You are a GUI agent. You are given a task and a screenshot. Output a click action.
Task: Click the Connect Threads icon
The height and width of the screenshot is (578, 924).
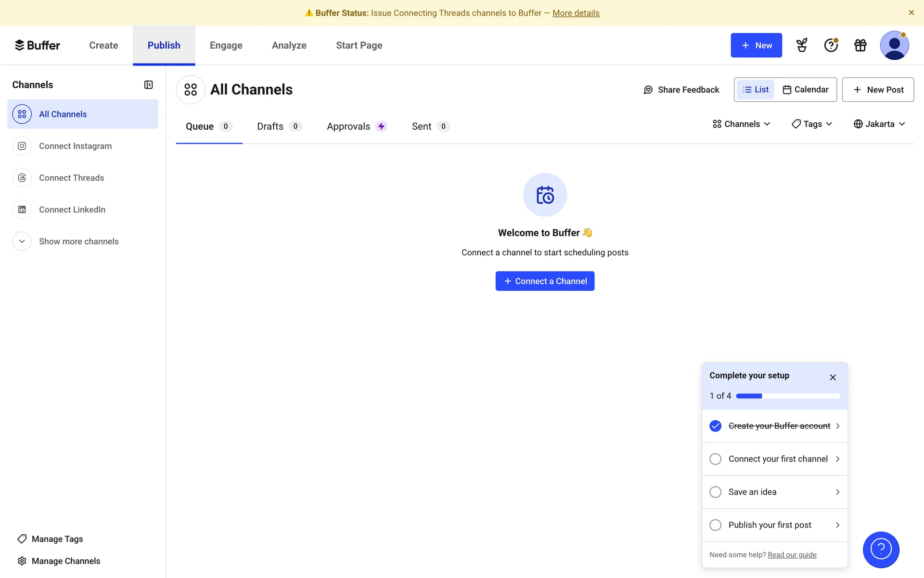(x=22, y=178)
